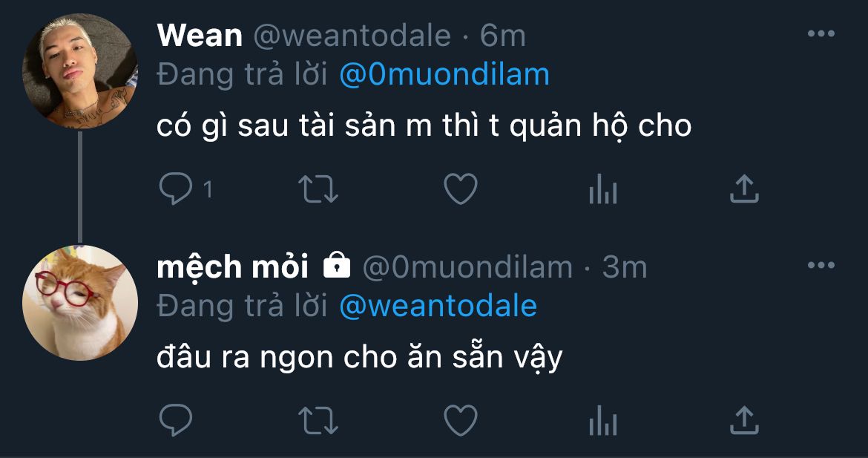The width and height of the screenshot is (868, 458).
Task: Open Wean's profile picture
Action: pos(79,71)
